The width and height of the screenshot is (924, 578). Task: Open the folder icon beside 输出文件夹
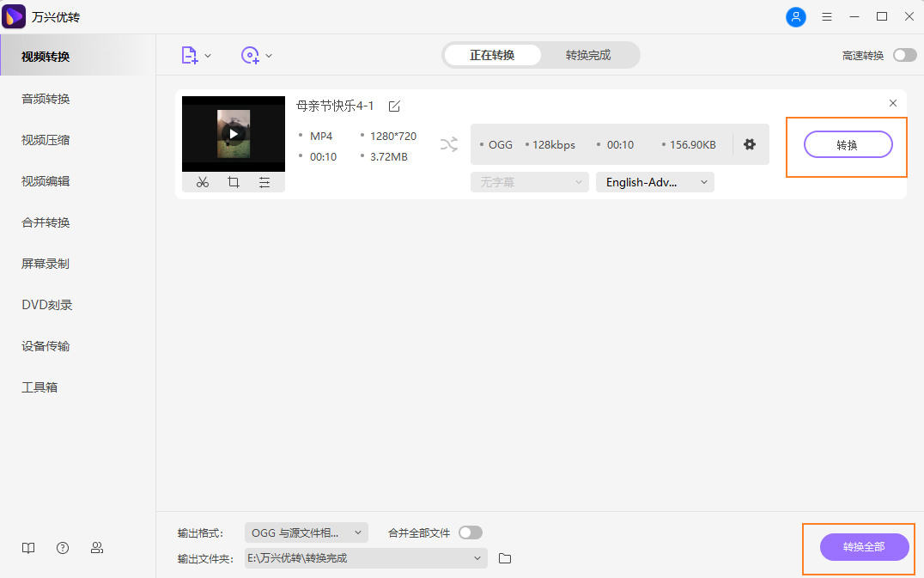pyautogui.click(x=504, y=558)
